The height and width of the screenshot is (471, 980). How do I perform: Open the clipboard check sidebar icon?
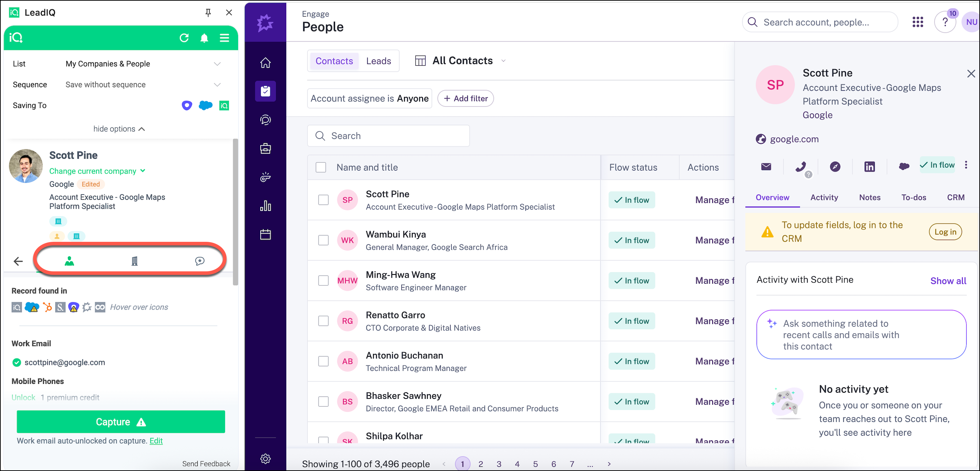[x=265, y=91]
